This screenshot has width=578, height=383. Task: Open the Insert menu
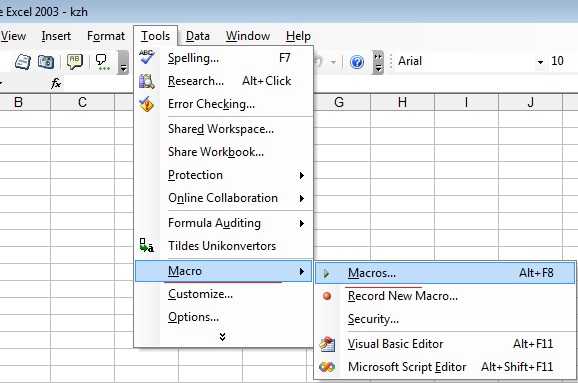56,36
